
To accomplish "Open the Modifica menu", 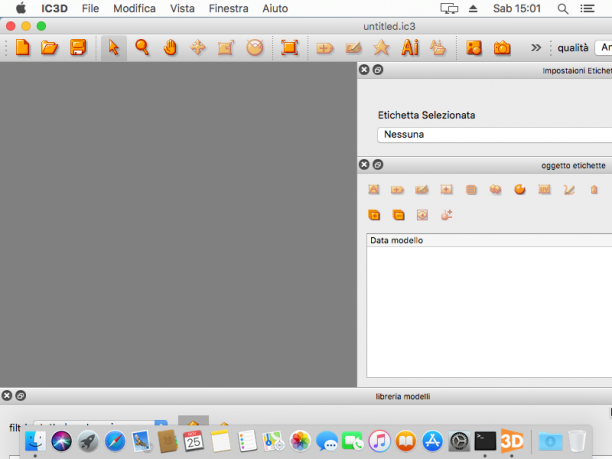I will (x=134, y=8).
